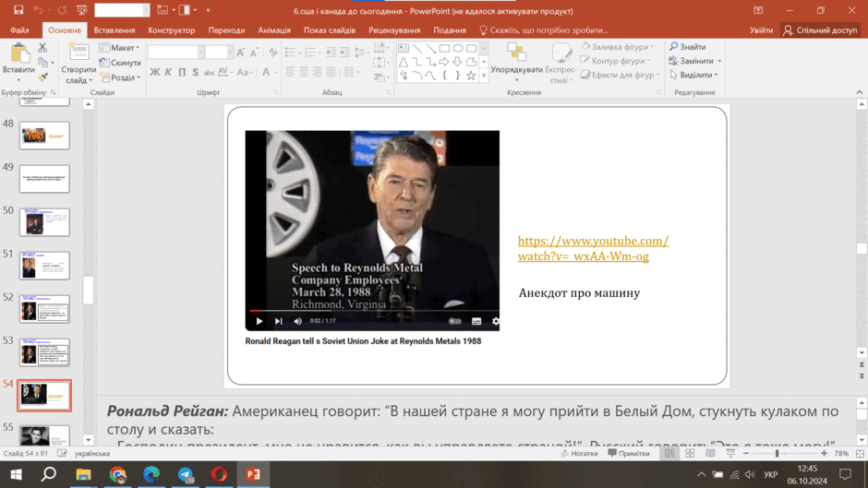
Task: Decrease list indent level icon
Action: coord(331,54)
